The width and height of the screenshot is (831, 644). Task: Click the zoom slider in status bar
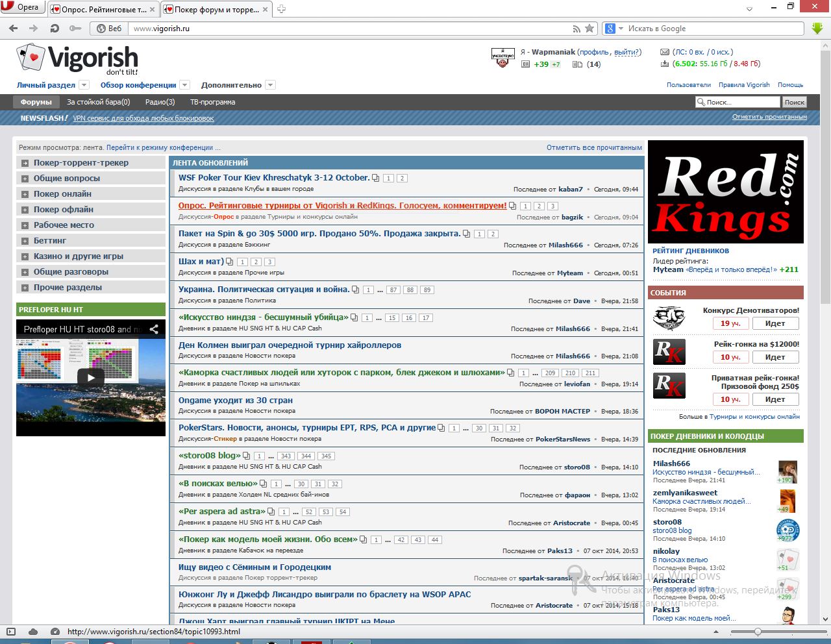[x=758, y=632]
